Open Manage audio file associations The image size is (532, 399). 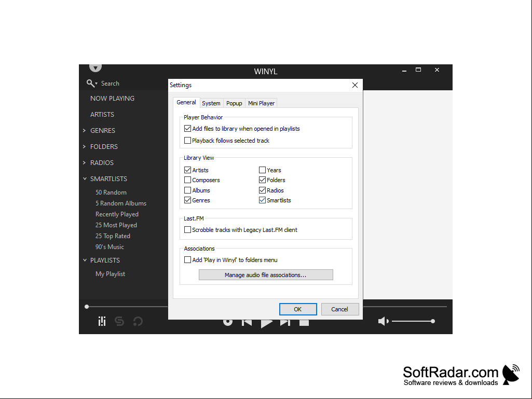coord(266,275)
